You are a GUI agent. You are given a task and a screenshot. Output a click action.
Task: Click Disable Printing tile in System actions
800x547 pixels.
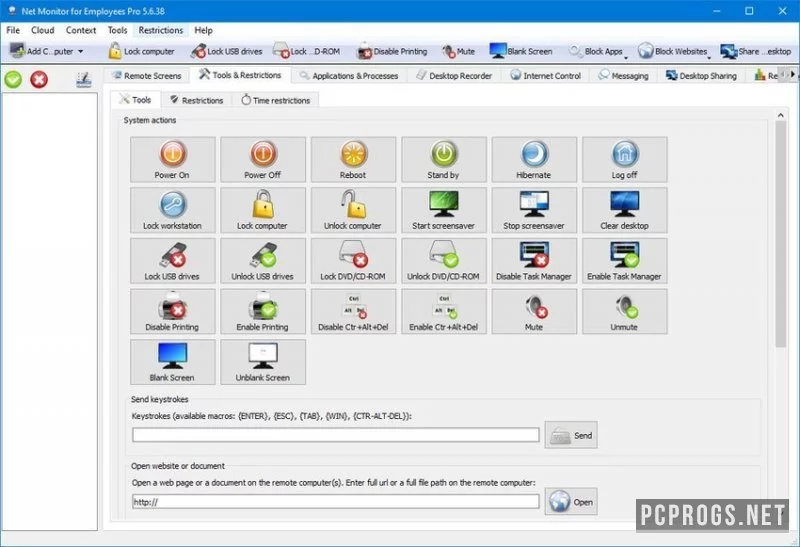pyautogui.click(x=172, y=311)
